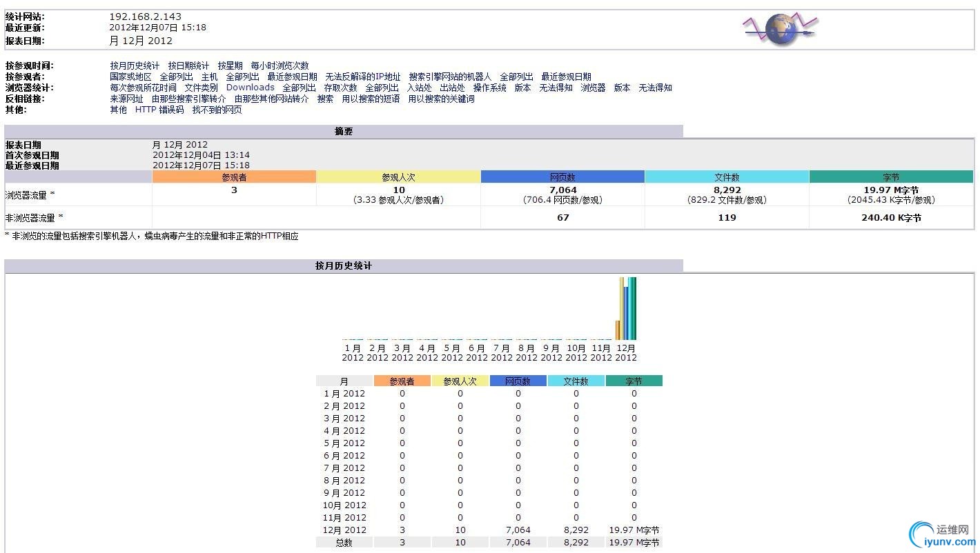Click the 非浏览器流量 row label
This screenshot has height=553, width=980.
(x=34, y=218)
